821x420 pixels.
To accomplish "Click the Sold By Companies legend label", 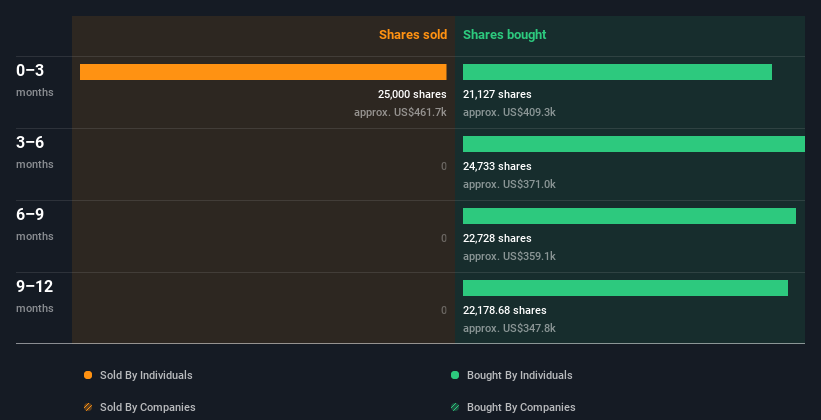I will [x=148, y=407].
